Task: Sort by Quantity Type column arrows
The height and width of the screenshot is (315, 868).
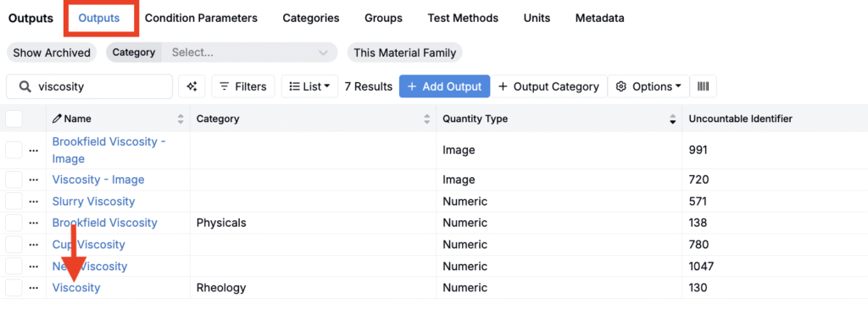Action: (x=672, y=119)
